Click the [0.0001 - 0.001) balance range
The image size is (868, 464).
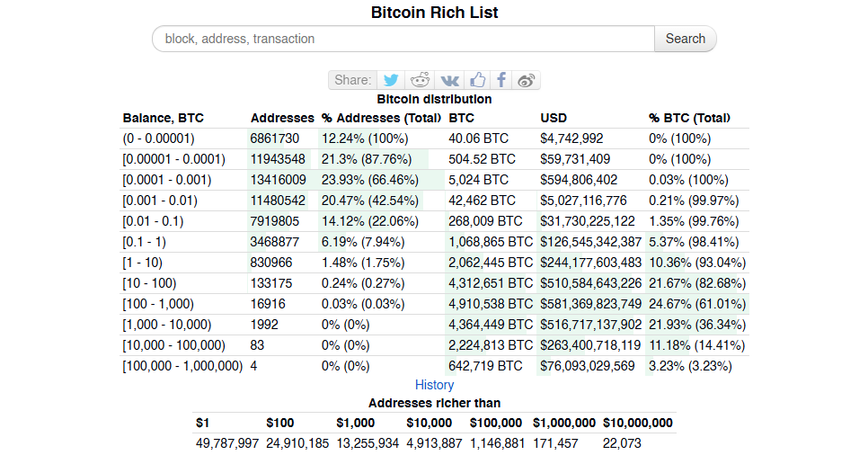(167, 180)
